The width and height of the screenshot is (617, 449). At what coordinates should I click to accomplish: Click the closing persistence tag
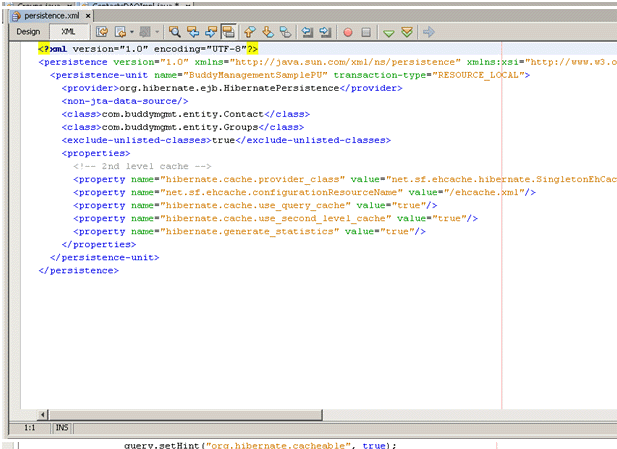[78, 270]
